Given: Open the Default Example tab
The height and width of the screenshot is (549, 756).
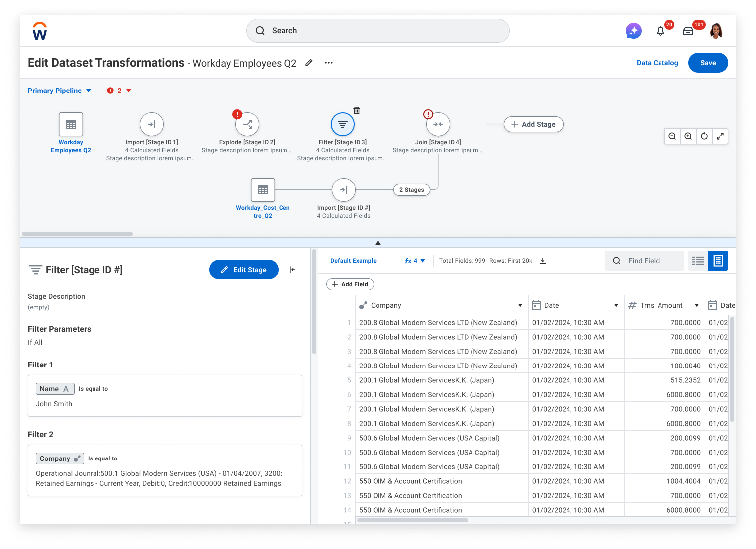Looking at the screenshot, I should (x=353, y=261).
